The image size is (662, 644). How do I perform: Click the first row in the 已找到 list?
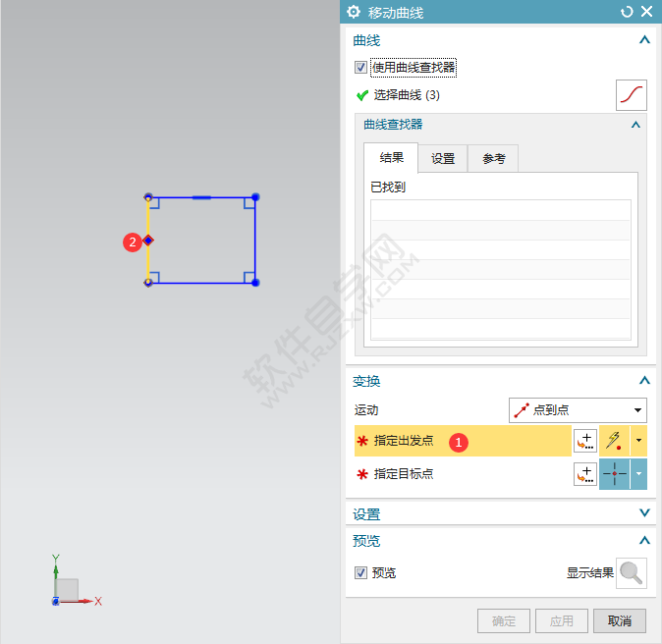(x=501, y=210)
